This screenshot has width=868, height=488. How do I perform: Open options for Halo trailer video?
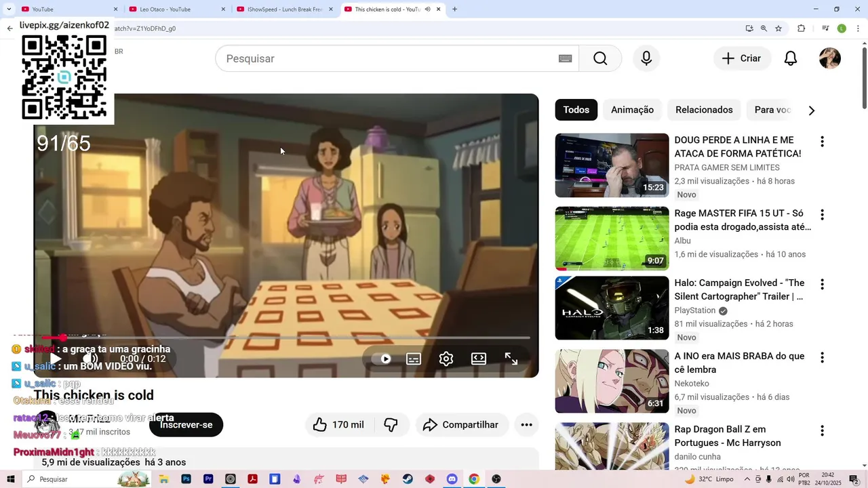coord(822,284)
